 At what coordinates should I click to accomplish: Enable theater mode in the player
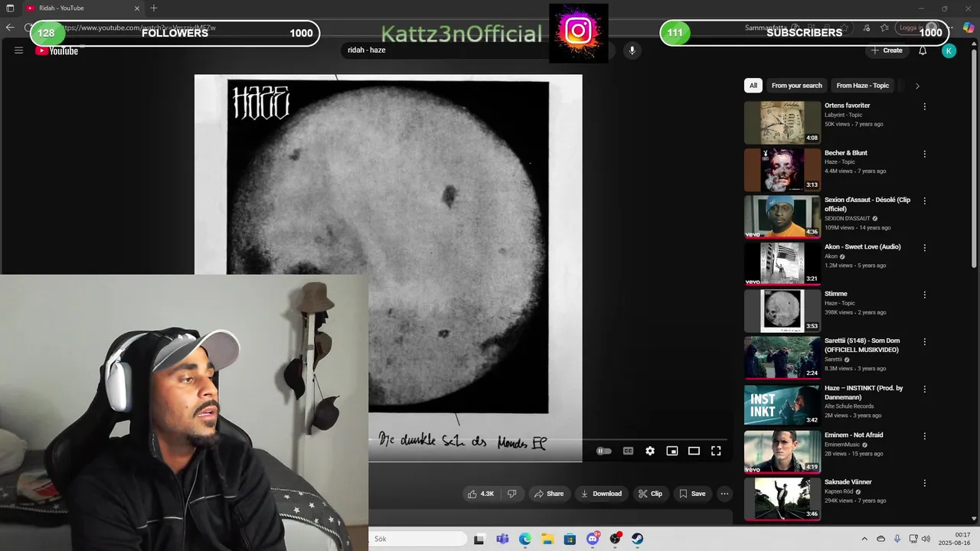(694, 451)
